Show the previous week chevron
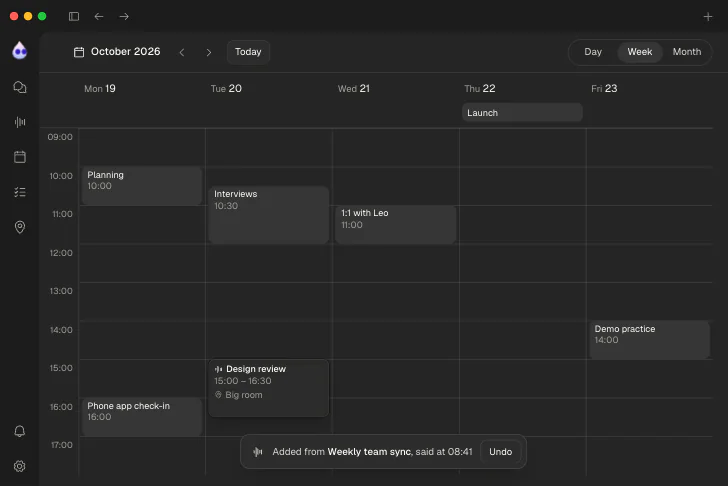 [x=182, y=52]
